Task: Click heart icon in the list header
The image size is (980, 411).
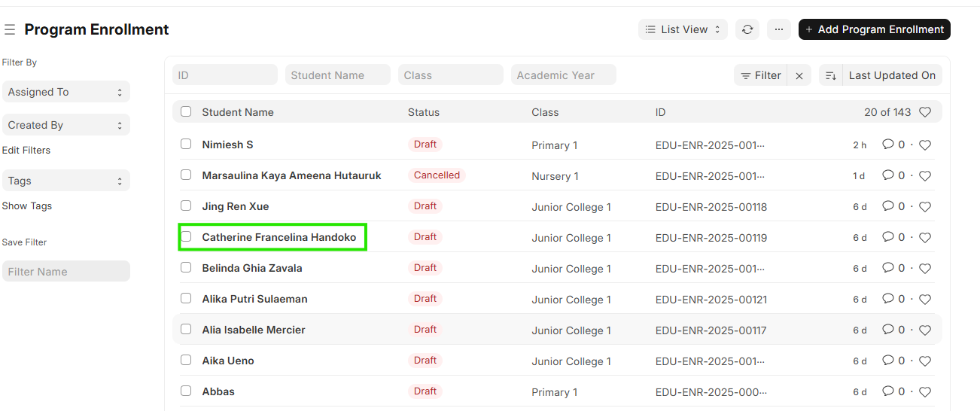Action: [x=925, y=112]
